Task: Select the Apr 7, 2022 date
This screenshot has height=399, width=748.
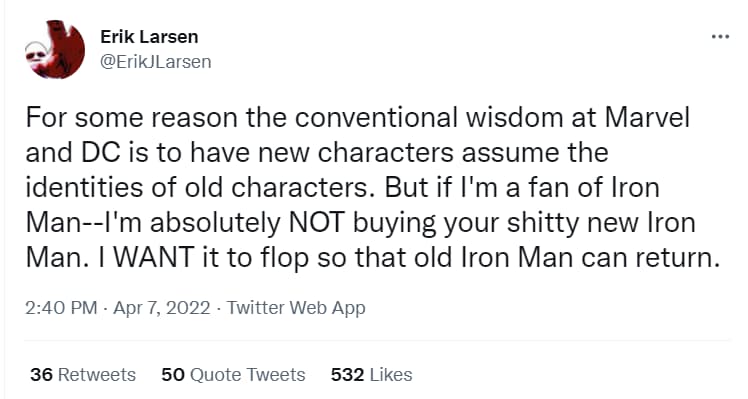Action: 162,308
